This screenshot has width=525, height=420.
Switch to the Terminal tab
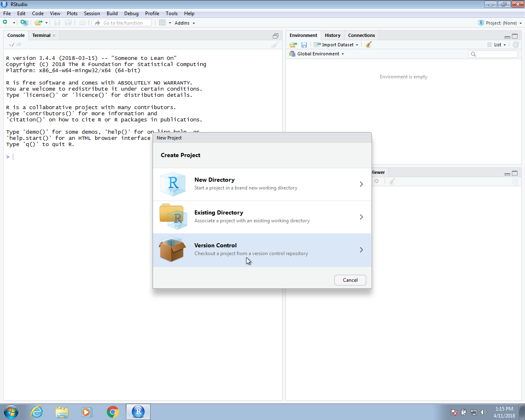41,35
